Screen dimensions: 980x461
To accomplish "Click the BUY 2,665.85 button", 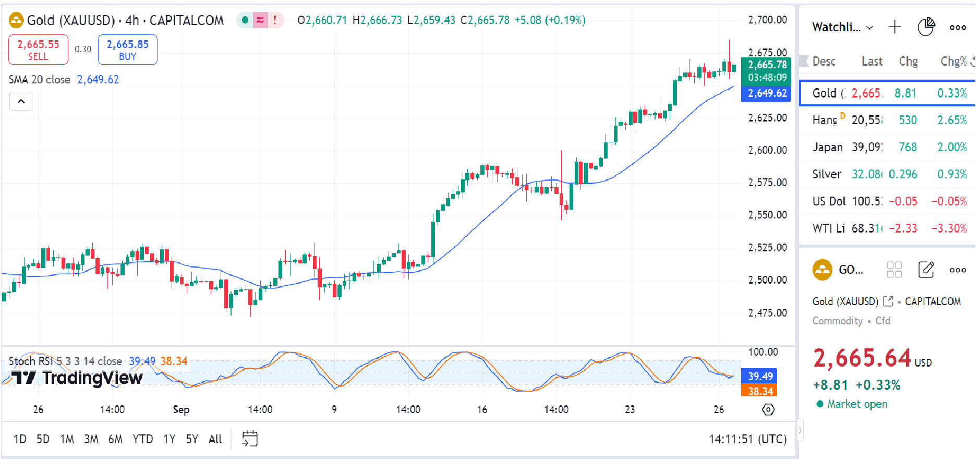I will click(128, 50).
